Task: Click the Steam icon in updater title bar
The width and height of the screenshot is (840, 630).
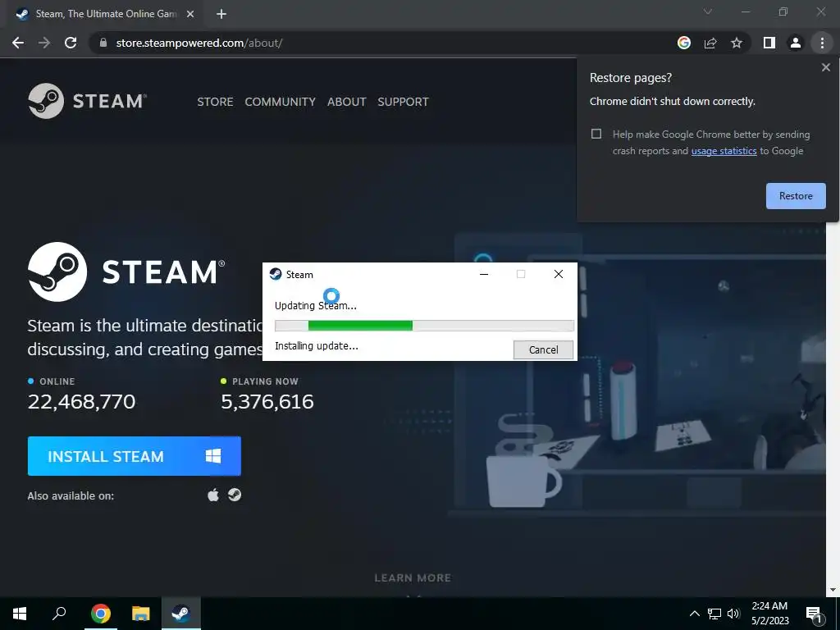Action: click(x=276, y=274)
